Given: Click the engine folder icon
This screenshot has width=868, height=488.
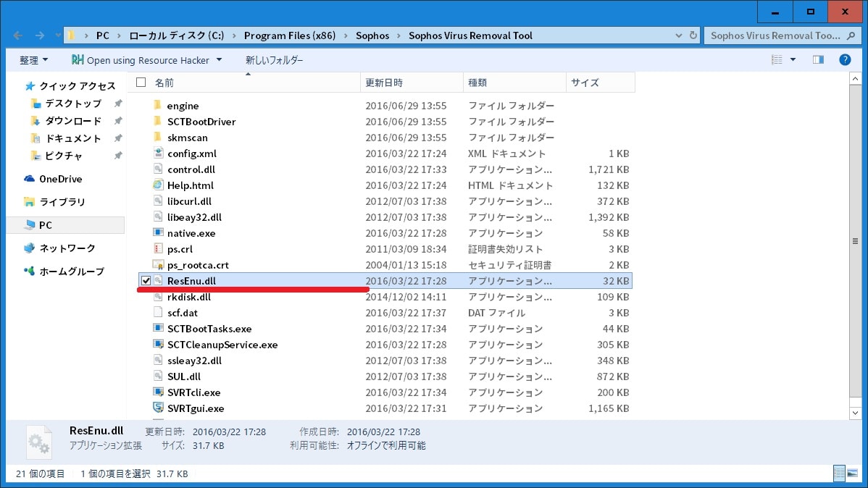Looking at the screenshot, I should point(158,105).
